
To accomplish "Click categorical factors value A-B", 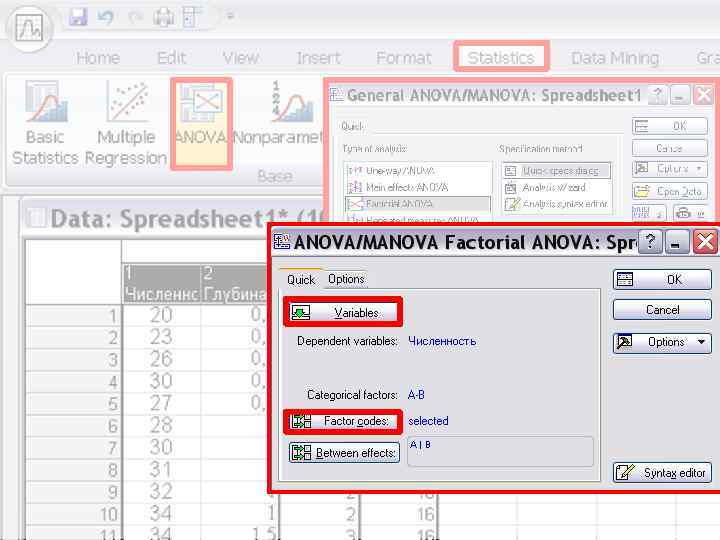I will pyautogui.click(x=416, y=395).
